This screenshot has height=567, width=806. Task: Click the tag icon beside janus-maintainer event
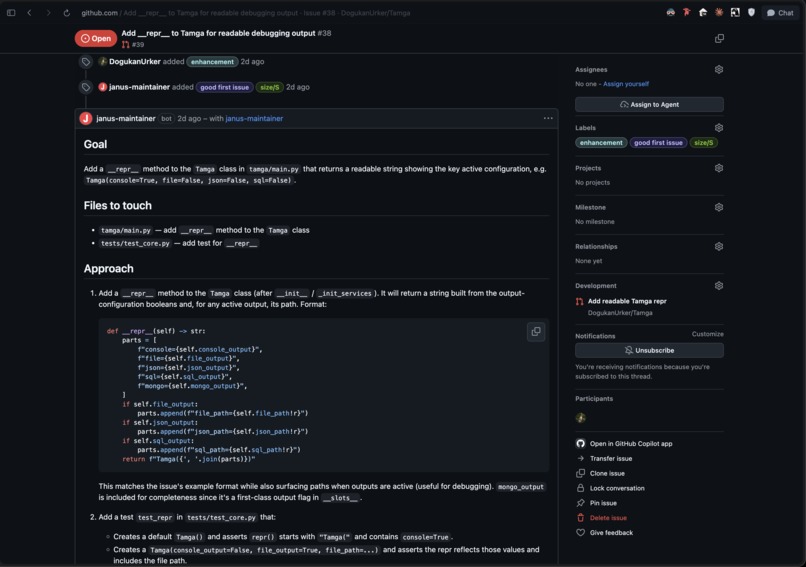pyautogui.click(x=86, y=87)
